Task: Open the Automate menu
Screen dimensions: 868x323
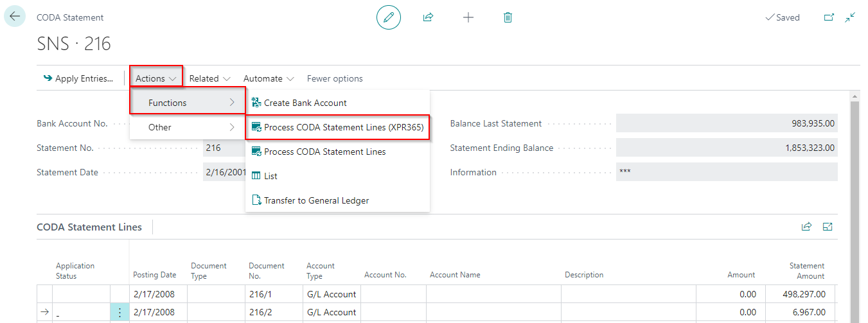Action: pos(269,78)
